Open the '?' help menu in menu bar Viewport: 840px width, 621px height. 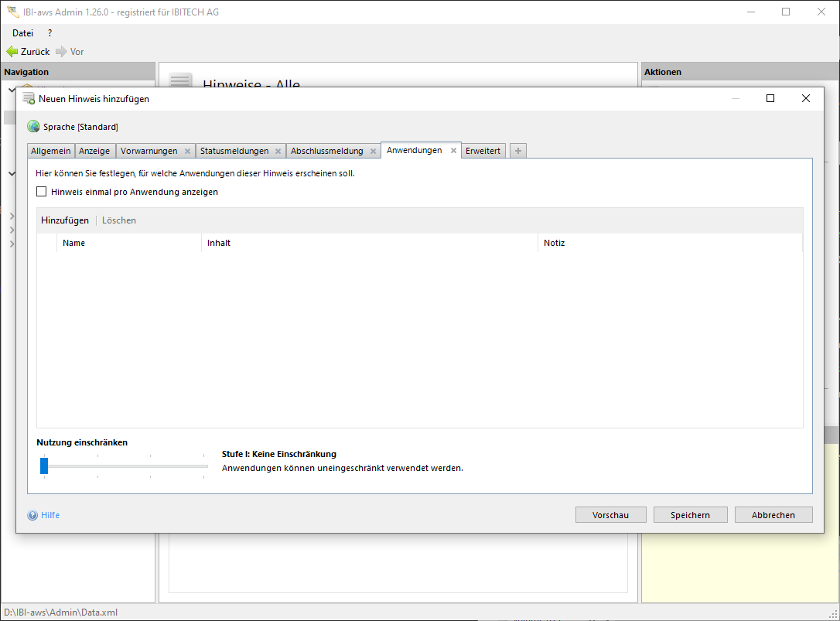coord(50,33)
